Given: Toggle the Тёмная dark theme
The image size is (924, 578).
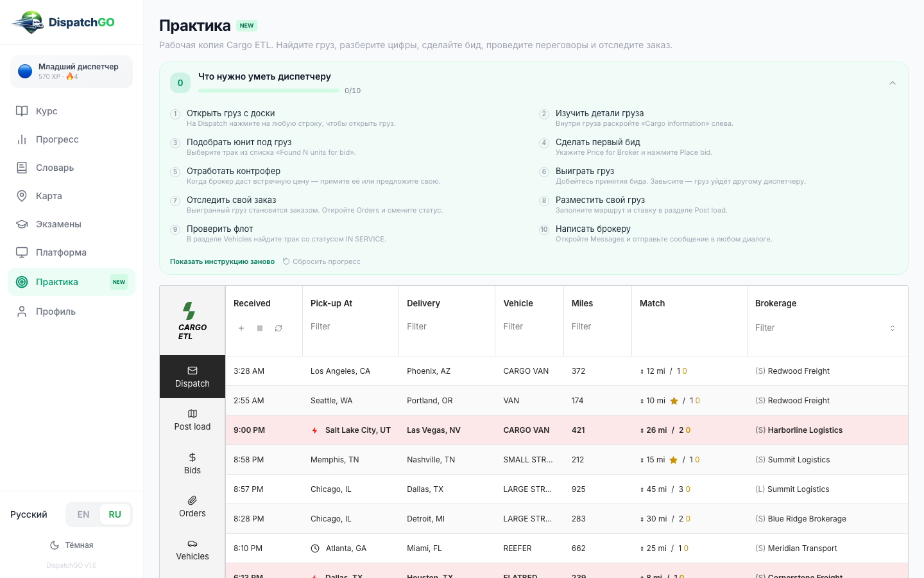Looking at the screenshot, I should coord(72,545).
